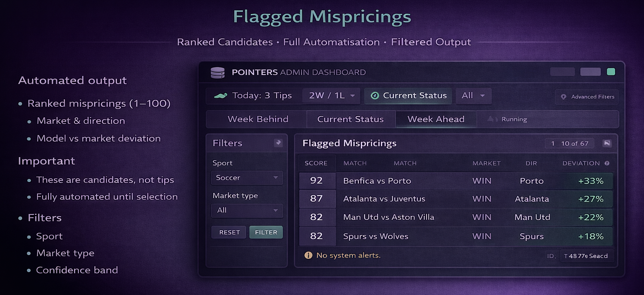644x295 pixels.
Task: Click the Current Status clock icon
Action: point(375,96)
